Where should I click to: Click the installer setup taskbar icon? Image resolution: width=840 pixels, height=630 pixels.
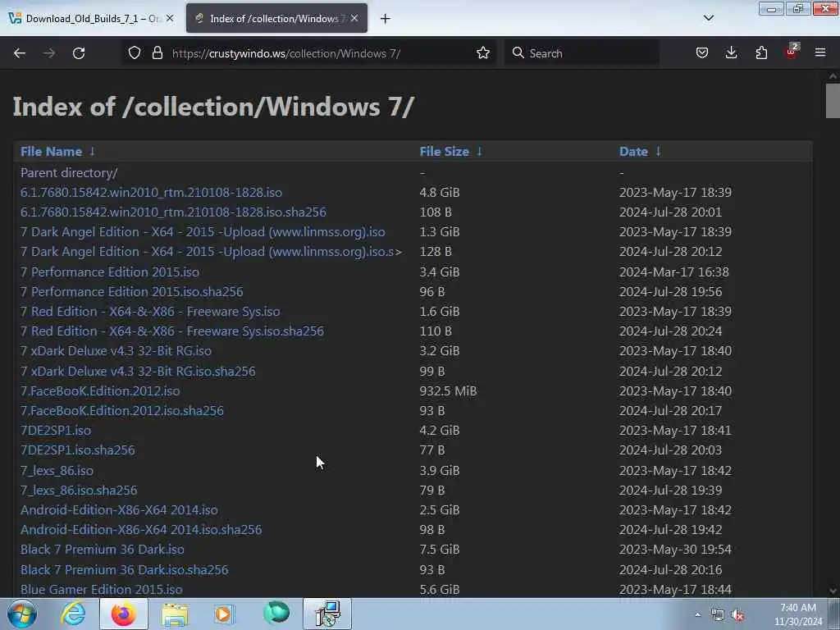327,614
